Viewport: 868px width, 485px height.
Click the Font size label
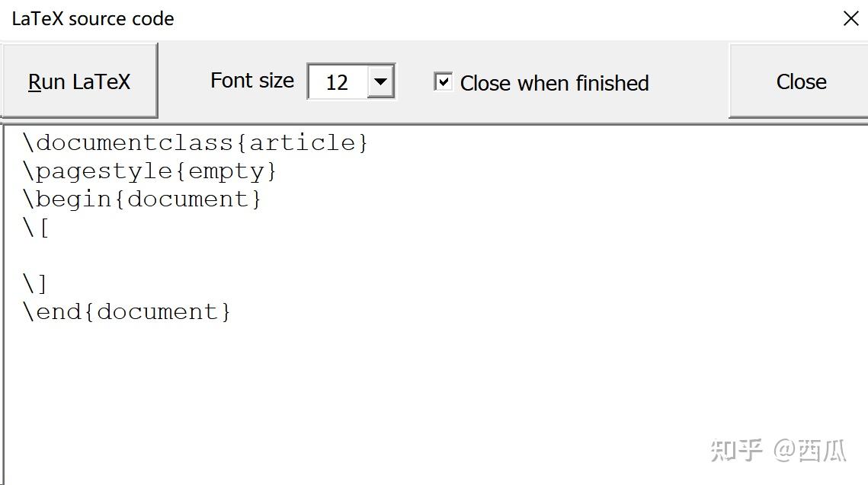coord(252,81)
